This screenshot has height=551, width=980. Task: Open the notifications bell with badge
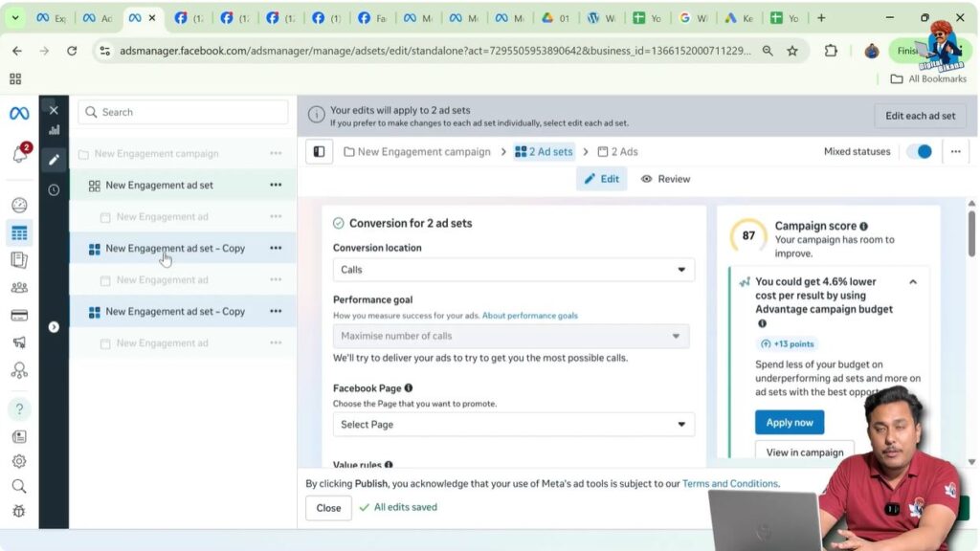(19, 153)
